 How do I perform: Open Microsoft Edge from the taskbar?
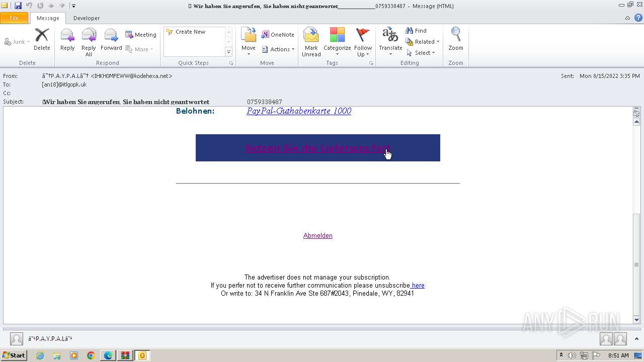(x=108, y=355)
